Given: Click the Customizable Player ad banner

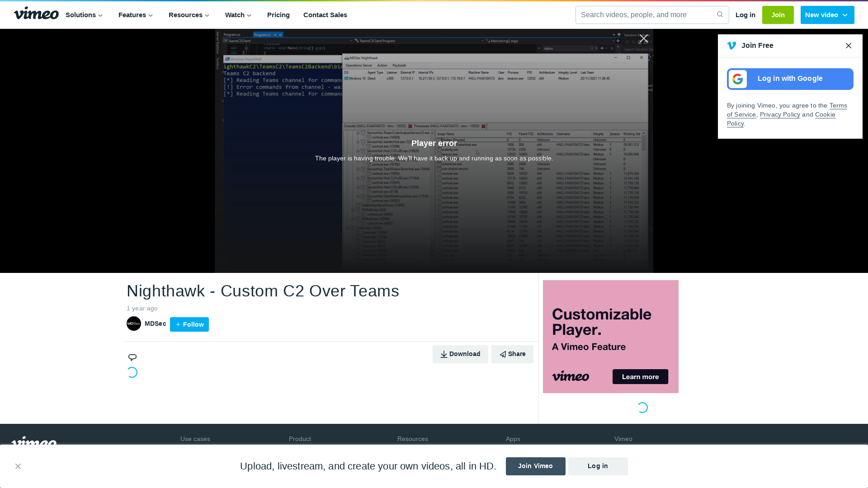Looking at the screenshot, I should pyautogui.click(x=611, y=337).
